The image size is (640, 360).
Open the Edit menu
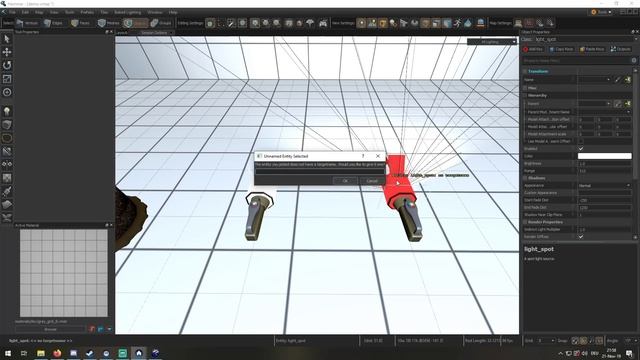(25, 12)
